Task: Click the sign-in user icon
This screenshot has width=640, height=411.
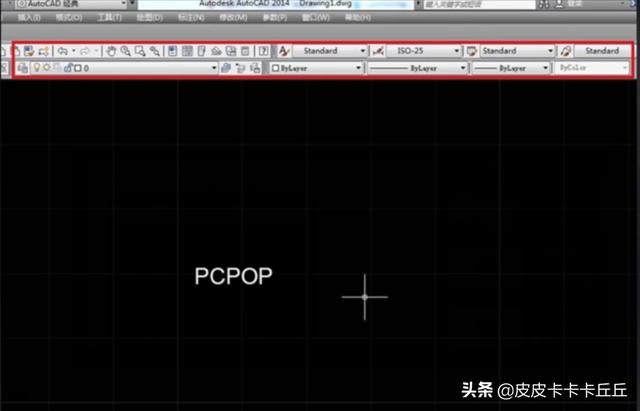Action: tap(559, 4)
